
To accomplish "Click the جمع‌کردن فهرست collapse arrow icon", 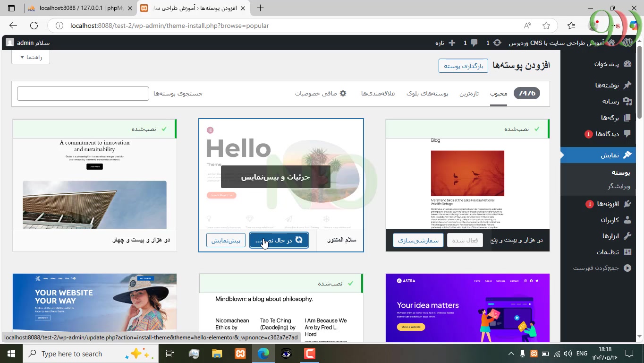I will pos(627,268).
